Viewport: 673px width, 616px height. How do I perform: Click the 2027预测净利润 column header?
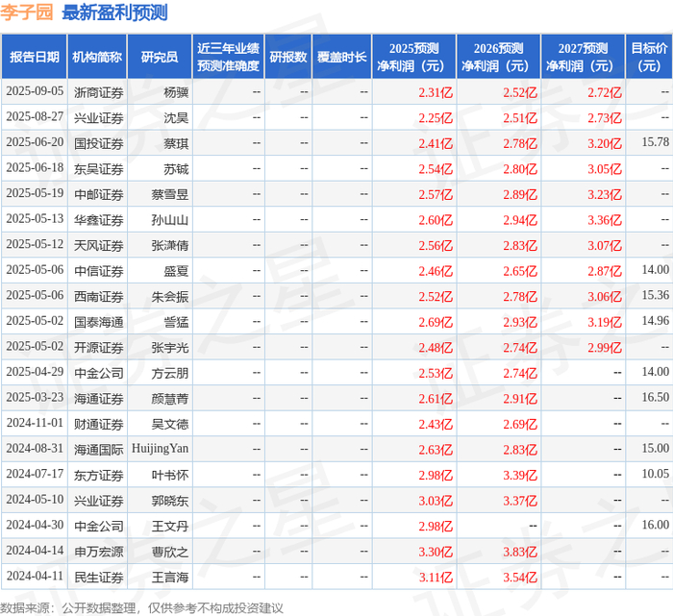583,57
